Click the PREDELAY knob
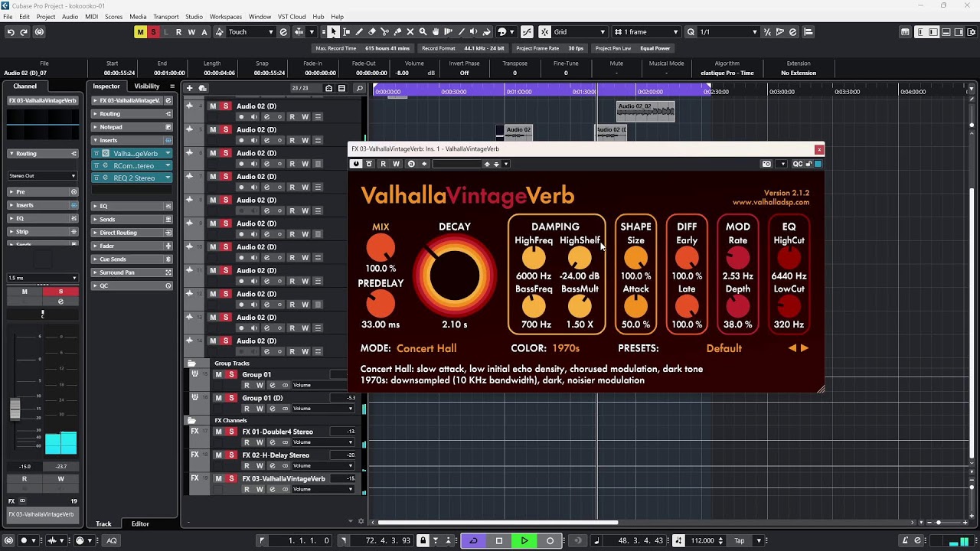Viewport: 980px width, 551px height. [381, 304]
